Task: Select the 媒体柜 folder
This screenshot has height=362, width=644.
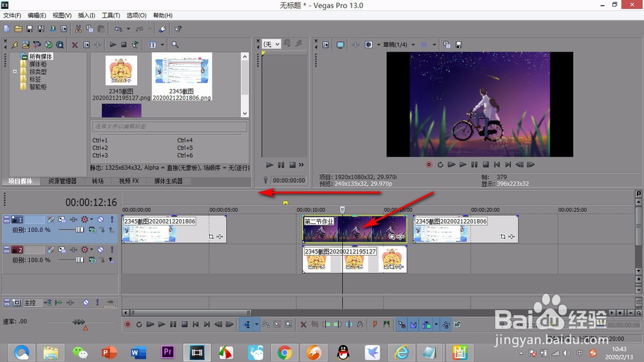Action: tap(38, 64)
